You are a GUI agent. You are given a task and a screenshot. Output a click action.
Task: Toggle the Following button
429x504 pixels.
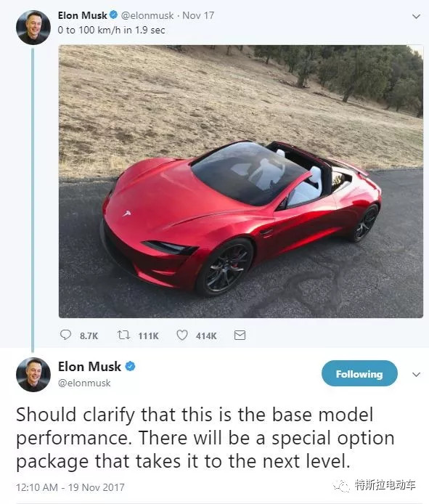point(359,373)
